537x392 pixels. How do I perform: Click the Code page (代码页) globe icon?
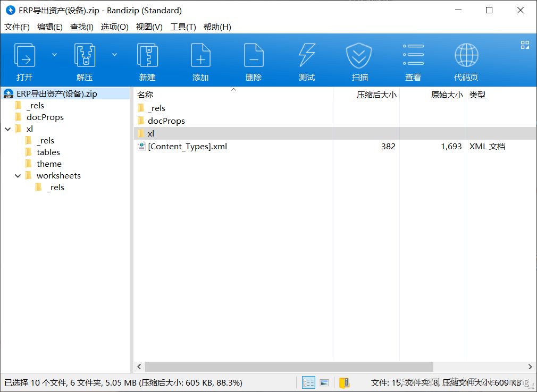coord(466,55)
